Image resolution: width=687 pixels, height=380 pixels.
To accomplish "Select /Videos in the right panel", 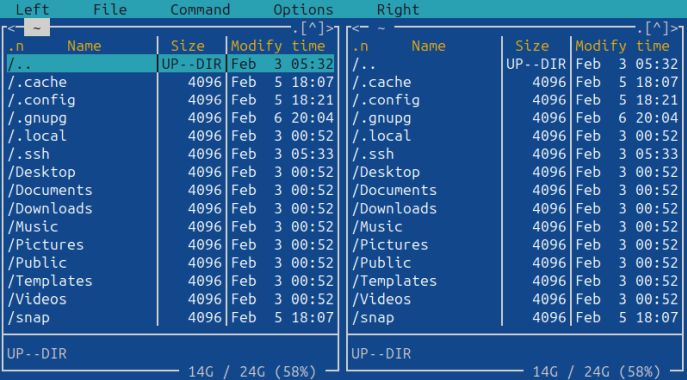I will point(515,299).
